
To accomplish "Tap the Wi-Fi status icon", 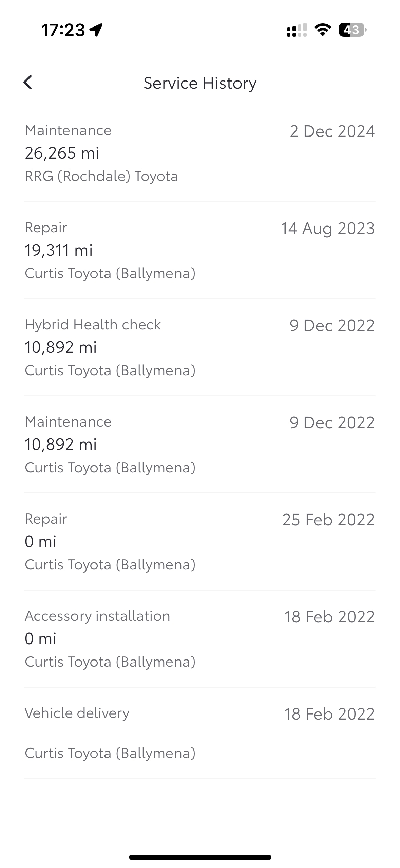I will 323,30.
